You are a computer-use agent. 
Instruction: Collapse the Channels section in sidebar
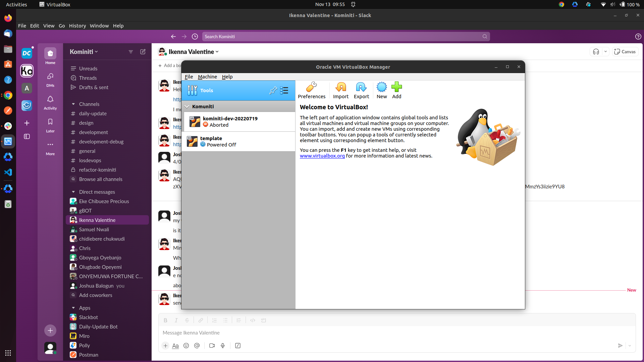73,104
